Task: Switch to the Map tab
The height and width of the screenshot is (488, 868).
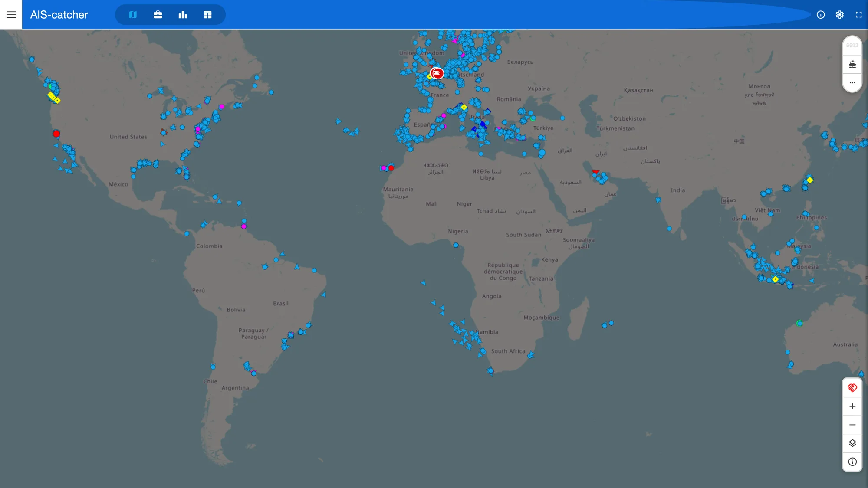Action: tap(133, 15)
